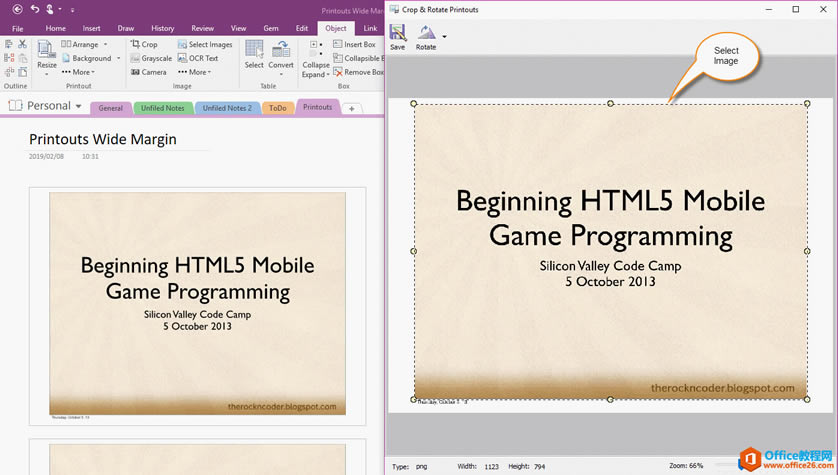This screenshot has width=838, height=475.
Task: Apply Grayscale to the image
Action: [150, 58]
